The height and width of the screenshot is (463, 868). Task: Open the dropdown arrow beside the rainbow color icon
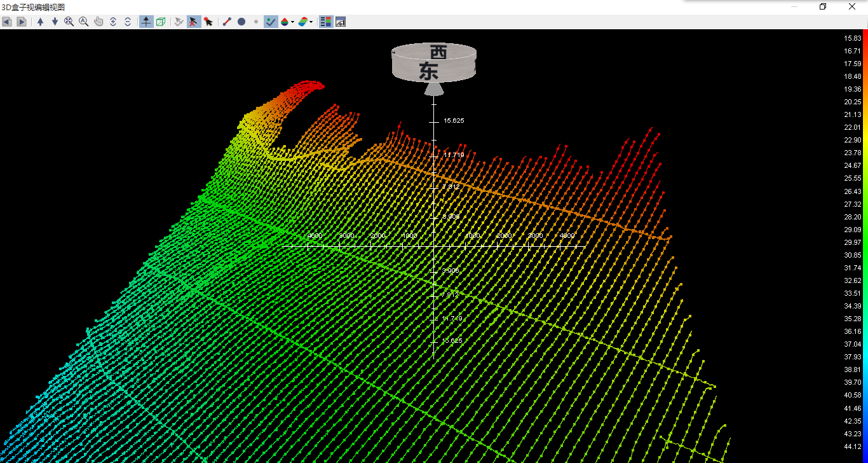[311, 22]
